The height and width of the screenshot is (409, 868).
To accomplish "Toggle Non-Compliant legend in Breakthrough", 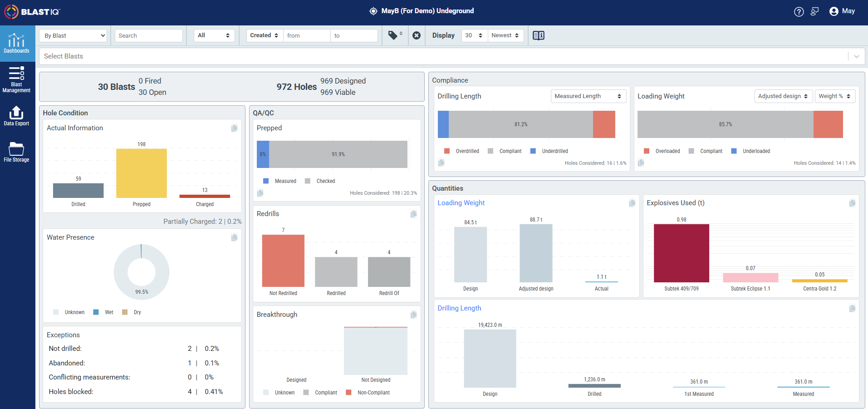I will [368, 393].
